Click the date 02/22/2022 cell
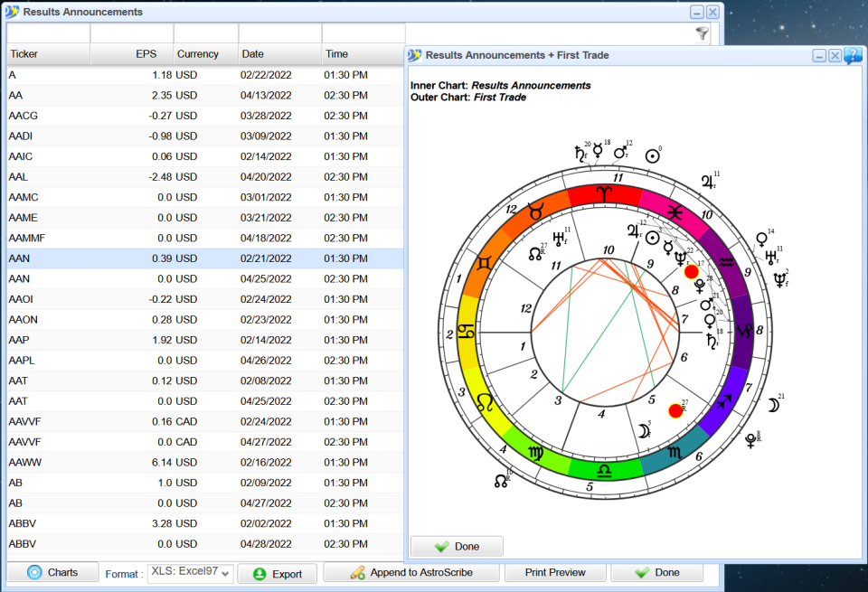Image resolution: width=868 pixels, height=592 pixels. click(266, 75)
